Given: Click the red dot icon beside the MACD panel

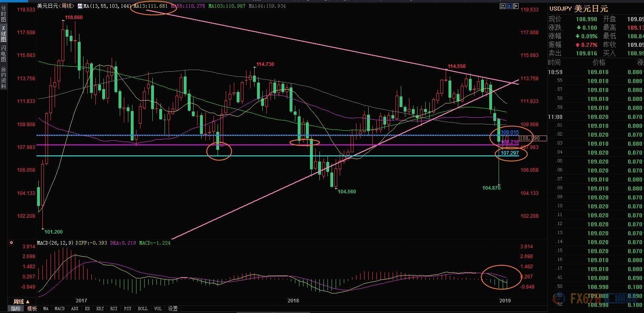Looking at the screenshot, I should tap(11, 243).
